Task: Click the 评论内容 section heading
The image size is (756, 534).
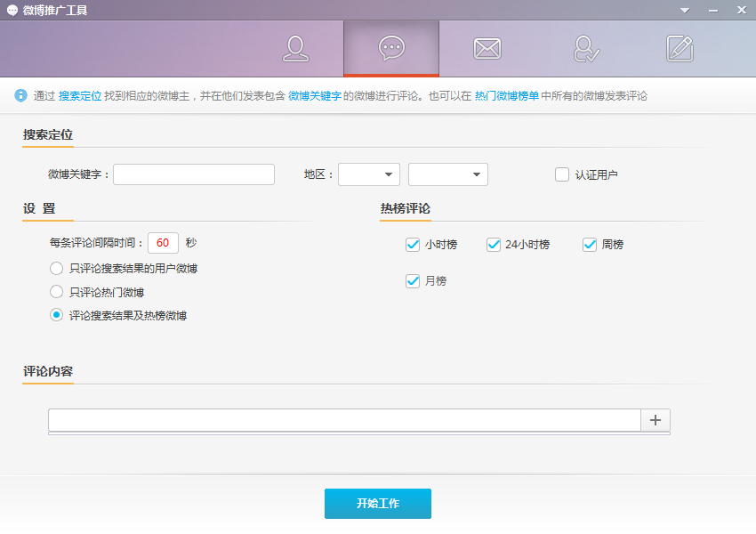Action: pos(48,371)
